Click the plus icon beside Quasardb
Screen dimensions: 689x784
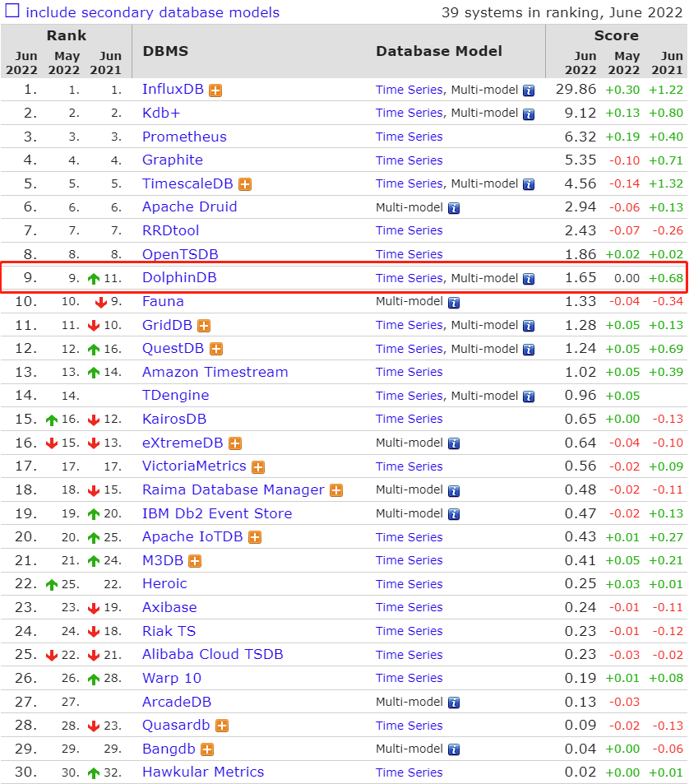coord(222,726)
